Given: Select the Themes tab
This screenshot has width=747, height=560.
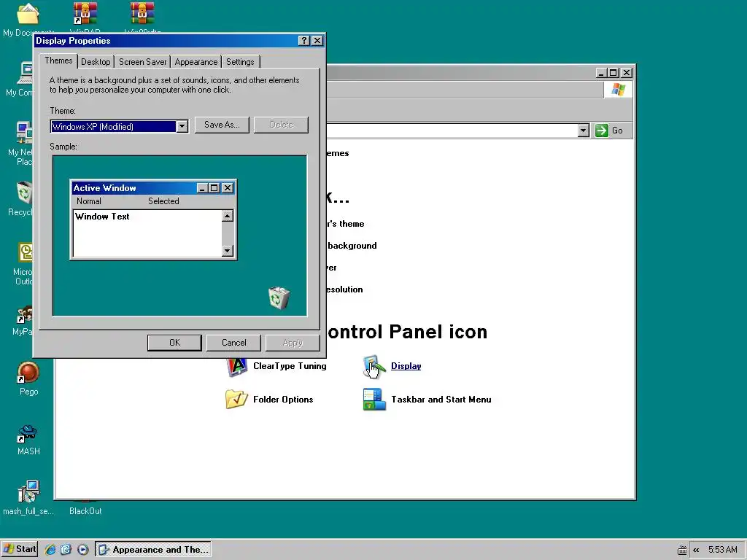Looking at the screenshot, I should coord(58,61).
